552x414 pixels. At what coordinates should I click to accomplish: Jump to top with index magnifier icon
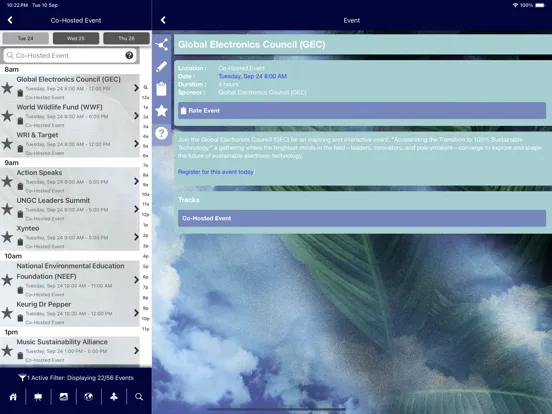click(145, 87)
